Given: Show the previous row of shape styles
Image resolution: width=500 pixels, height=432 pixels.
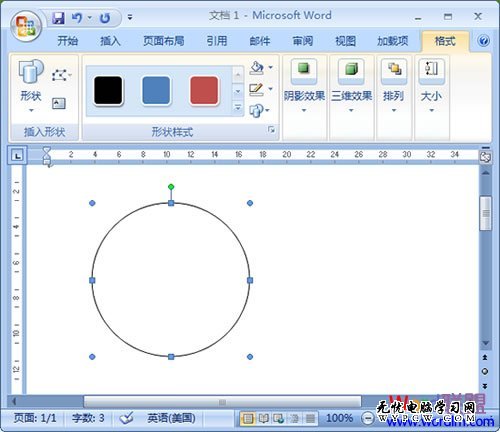Looking at the screenshot, I should point(238,75).
